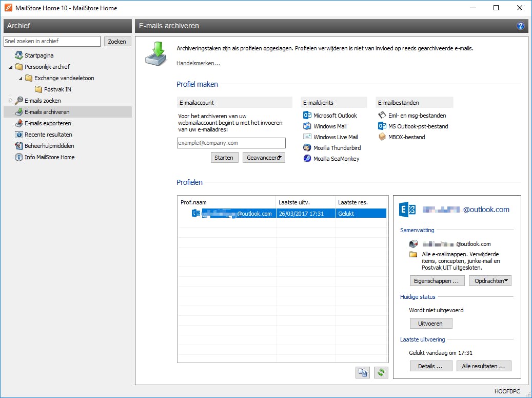Open the Geavanceerd dropdown button
This screenshot has height=398, width=532.
pos(264,158)
